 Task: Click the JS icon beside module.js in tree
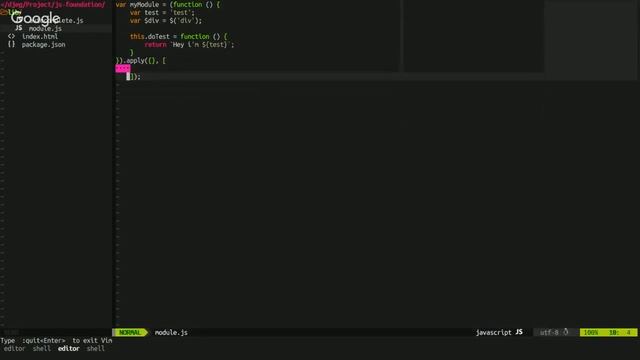point(19,28)
